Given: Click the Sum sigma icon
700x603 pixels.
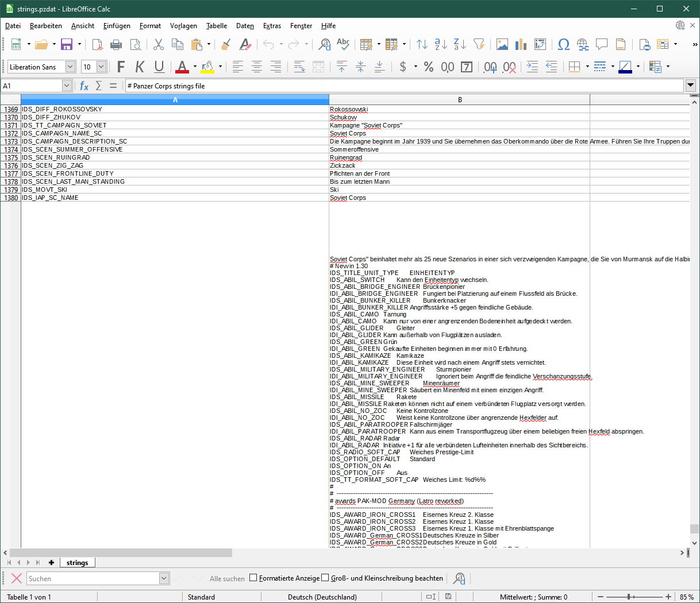Looking at the screenshot, I should [99, 86].
